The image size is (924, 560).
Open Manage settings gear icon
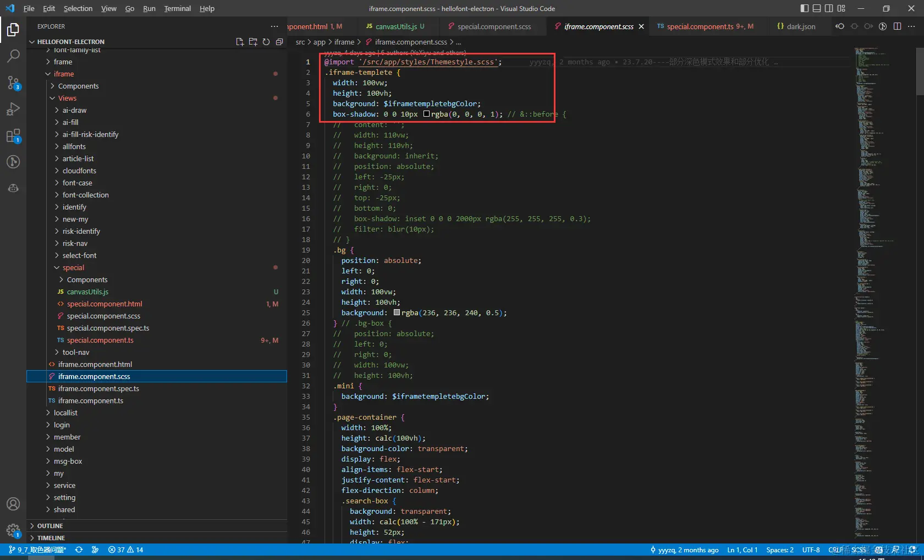click(13, 530)
